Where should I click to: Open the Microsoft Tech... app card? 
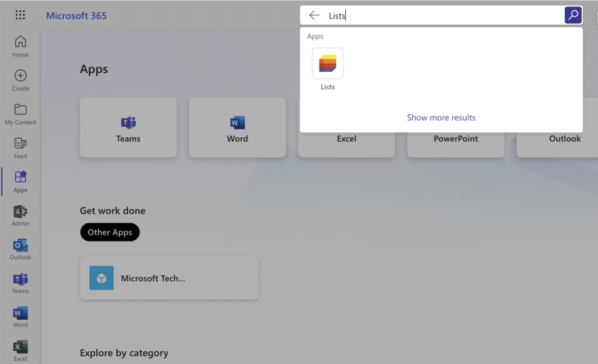click(x=169, y=278)
